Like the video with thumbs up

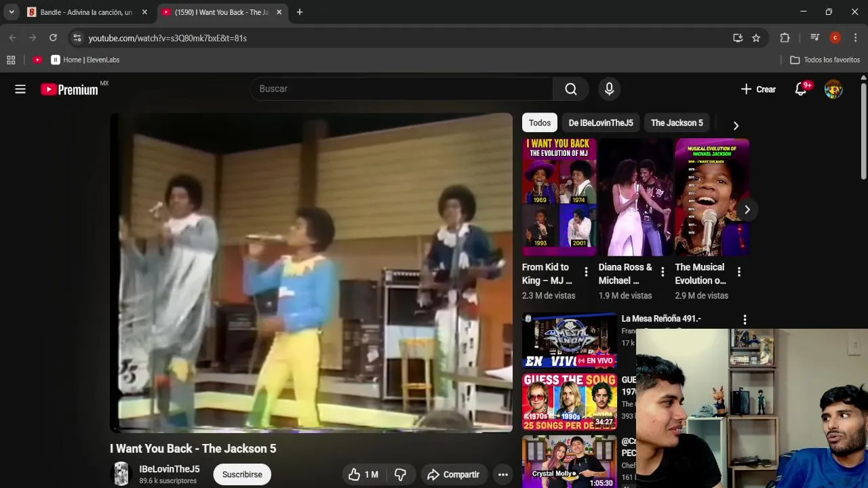click(x=363, y=474)
